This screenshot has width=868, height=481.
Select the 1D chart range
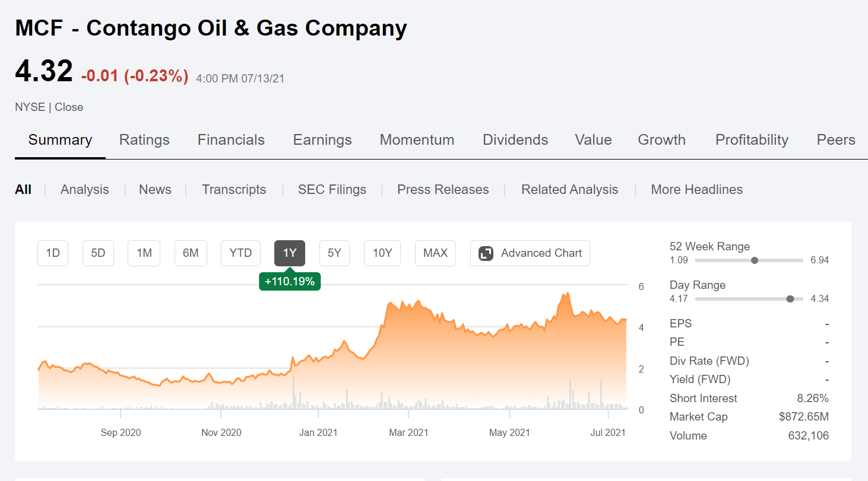tap(52, 253)
